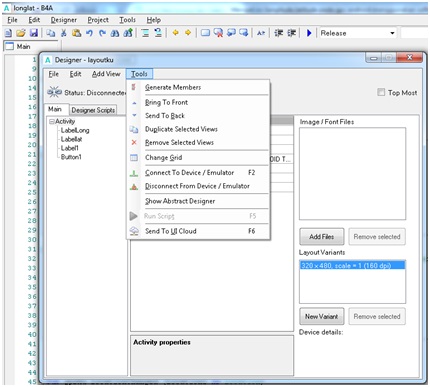The image size is (430, 387).
Task: Click the down arrow icon beside Send To Back
Action: pos(134,115)
